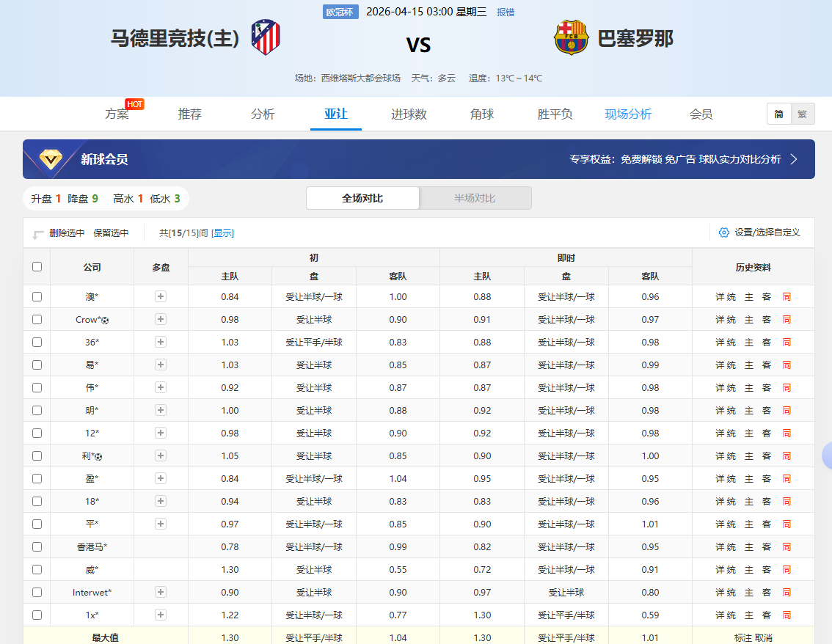Switch to the 进球数 tab

(x=409, y=114)
